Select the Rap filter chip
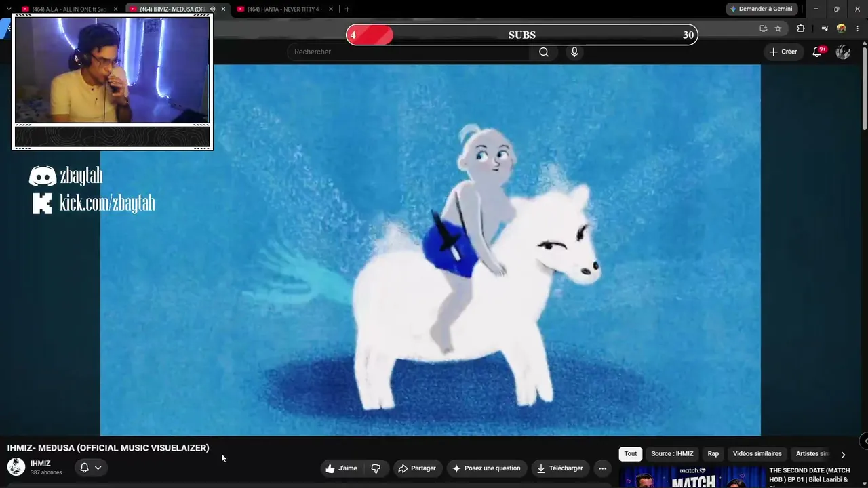Image resolution: width=868 pixels, height=488 pixels. coord(713,454)
